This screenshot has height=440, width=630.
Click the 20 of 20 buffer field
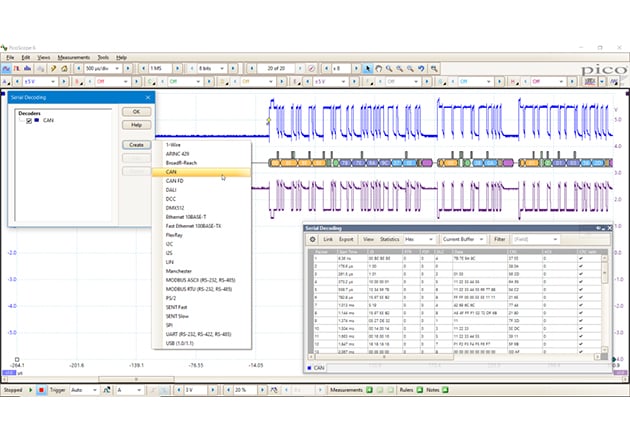click(276, 69)
